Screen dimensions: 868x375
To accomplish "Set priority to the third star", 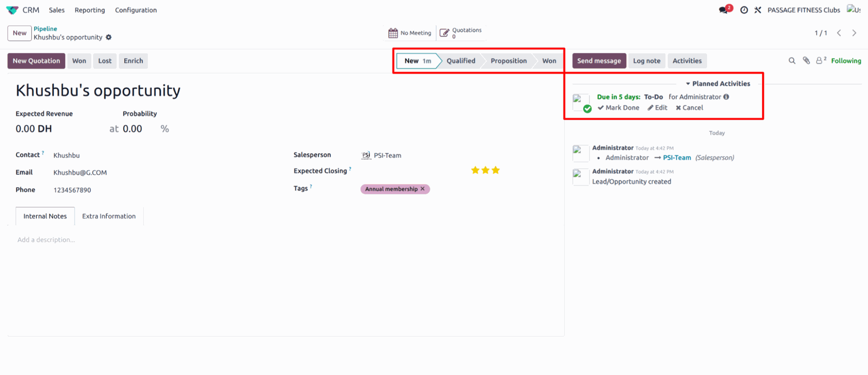I will click(496, 170).
